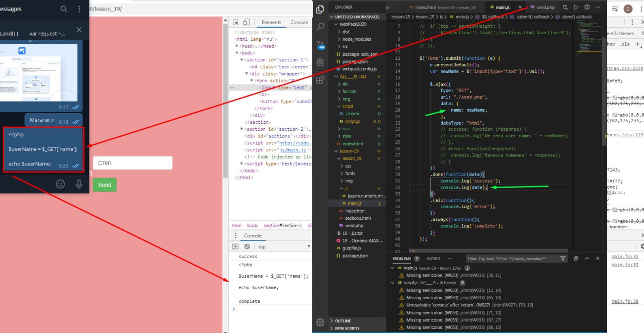Click the name text input containing 'Степ'
This screenshot has height=333, width=644.
click(x=133, y=163)
